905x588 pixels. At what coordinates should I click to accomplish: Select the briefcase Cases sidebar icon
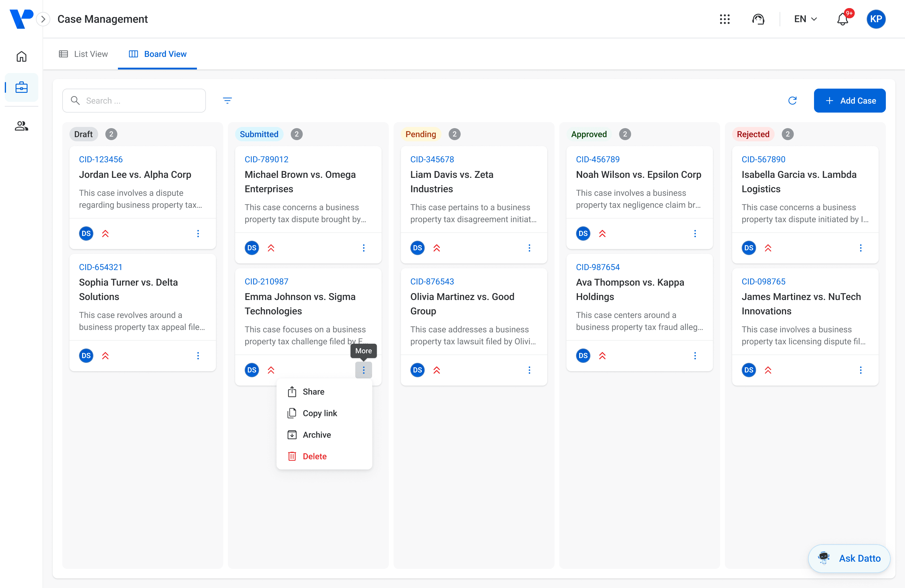click(21, 87)
